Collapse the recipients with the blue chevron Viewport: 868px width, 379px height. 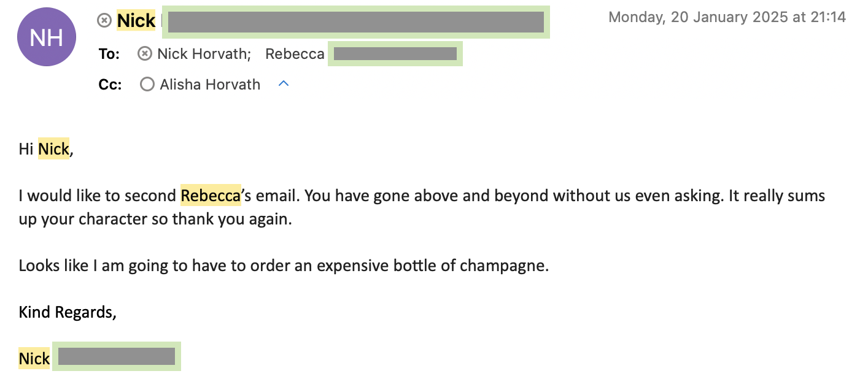(283, 84)
